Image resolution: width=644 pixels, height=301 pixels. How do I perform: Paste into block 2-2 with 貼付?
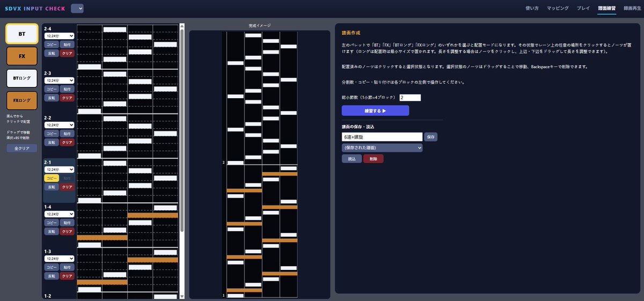67,133
